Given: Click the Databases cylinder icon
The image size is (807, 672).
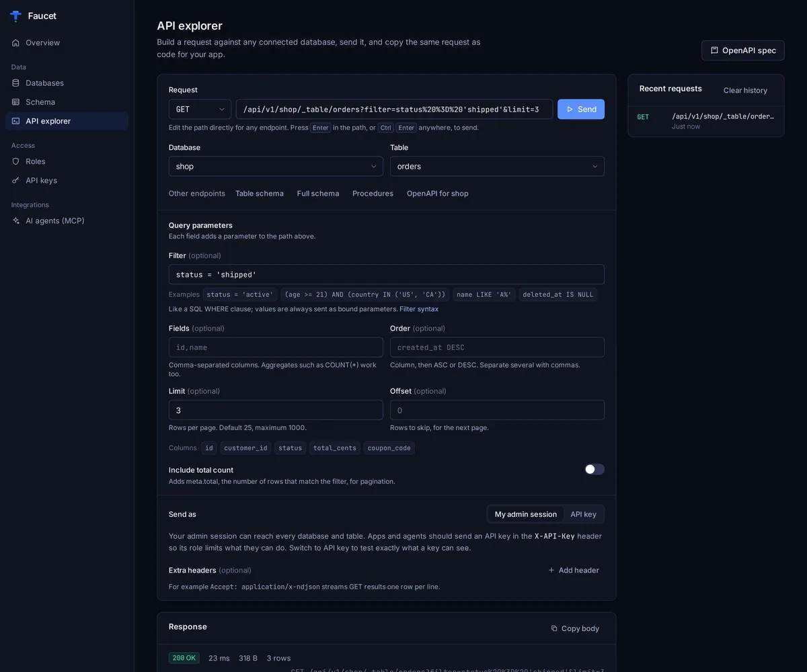Looking at the screenshot, I should click(x=15, y=83).
